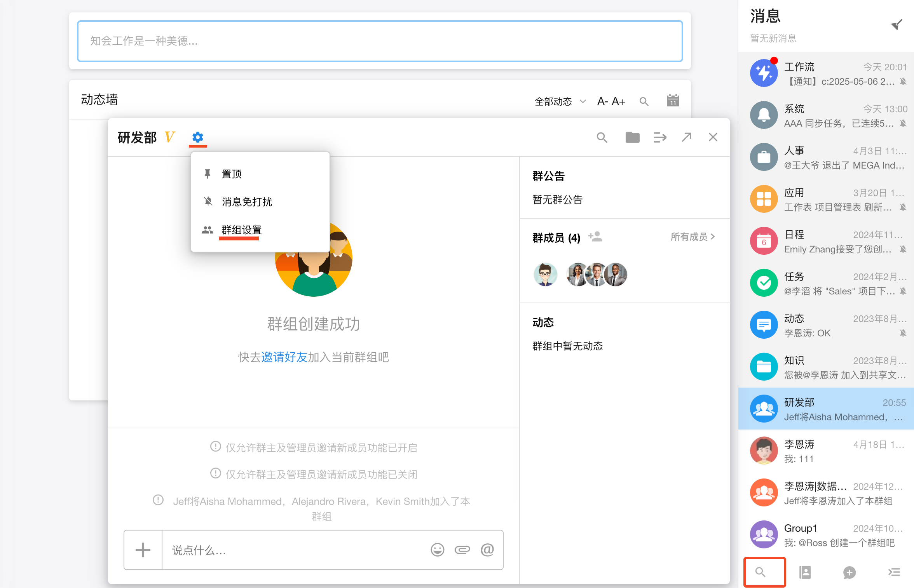914x588 pixels.
Task: Click the @ mention icon
Action: [487, 550]
